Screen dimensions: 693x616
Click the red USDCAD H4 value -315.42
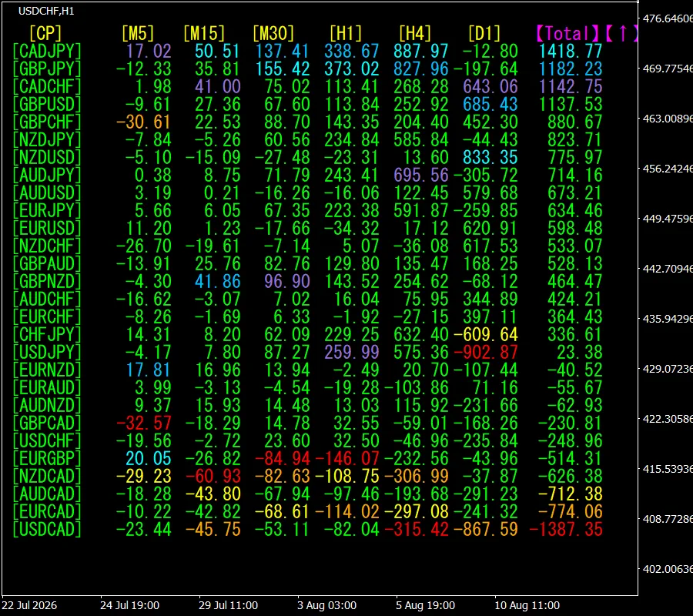pos(417,529)
